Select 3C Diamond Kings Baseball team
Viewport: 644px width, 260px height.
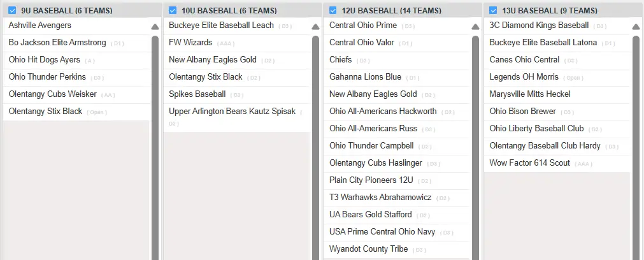pyautogui.click(x=539, y=25)
